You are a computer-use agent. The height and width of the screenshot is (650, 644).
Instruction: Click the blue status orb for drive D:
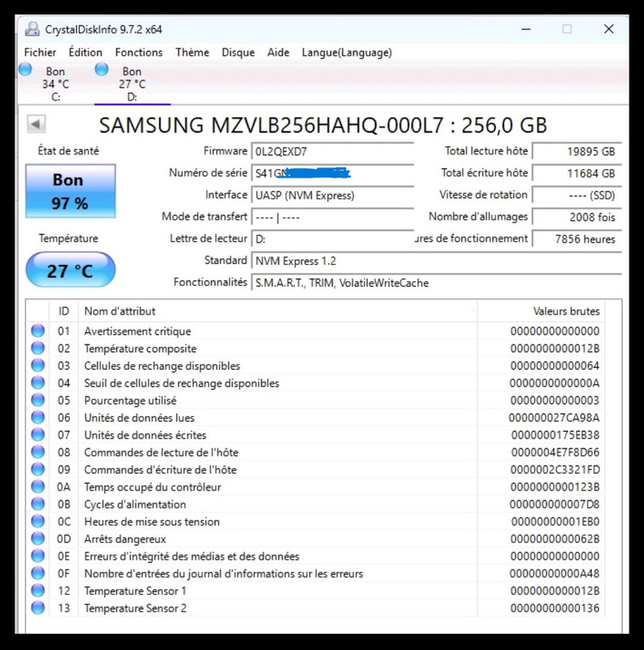click(x=102, y=69)
